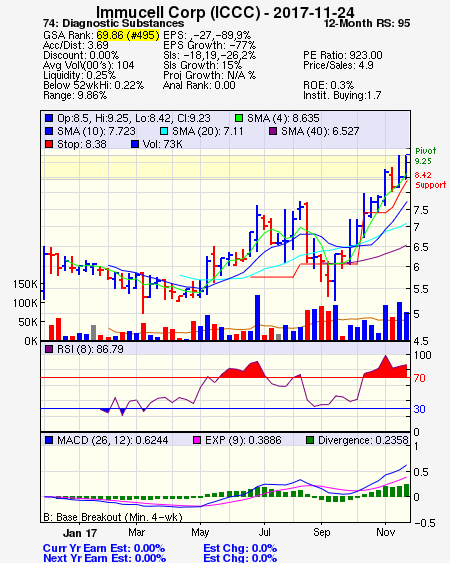Image resolution: width=450 pixels, height=563 pixels.
Task: Click the purple RSI (8) legend swatch
Action: pos(49,349)
